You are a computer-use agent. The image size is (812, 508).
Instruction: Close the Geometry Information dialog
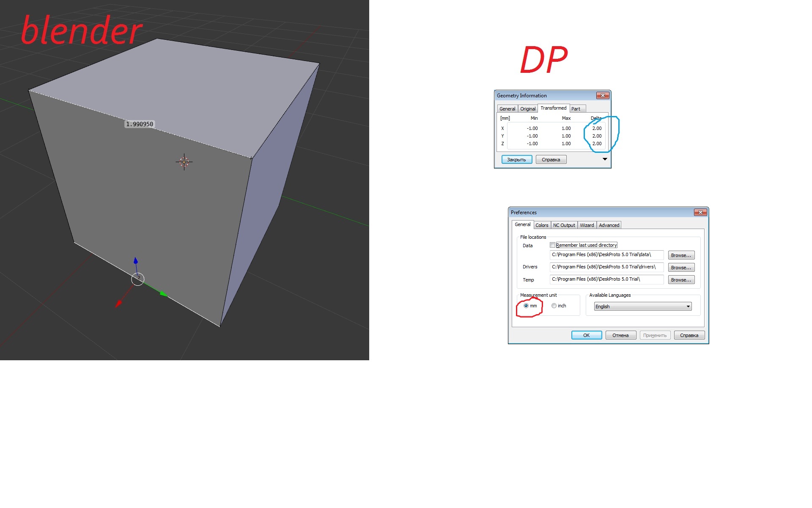603,96
